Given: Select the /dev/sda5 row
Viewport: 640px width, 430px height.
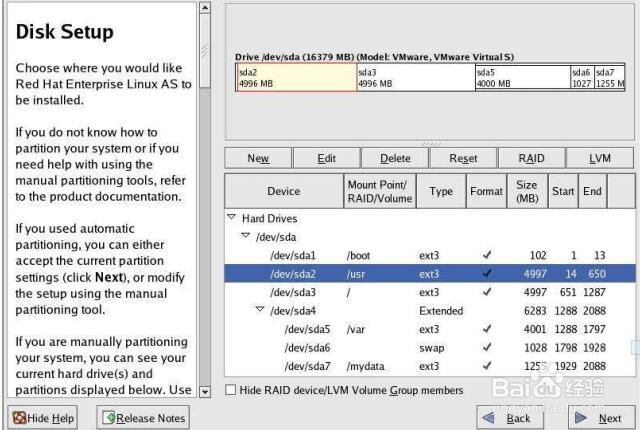Looking at the screenshot, I should [x=430, y=329].
